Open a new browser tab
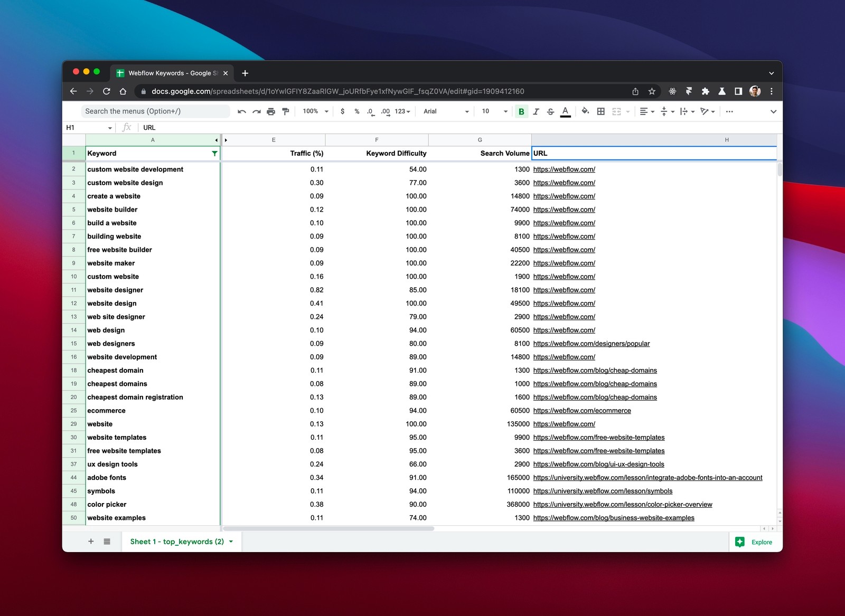 coord(245,73)
